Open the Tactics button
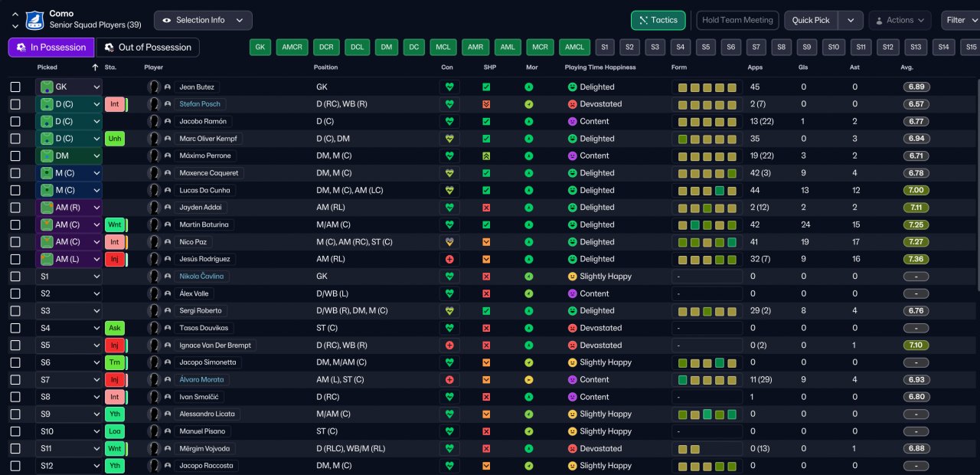 [658, 21]
